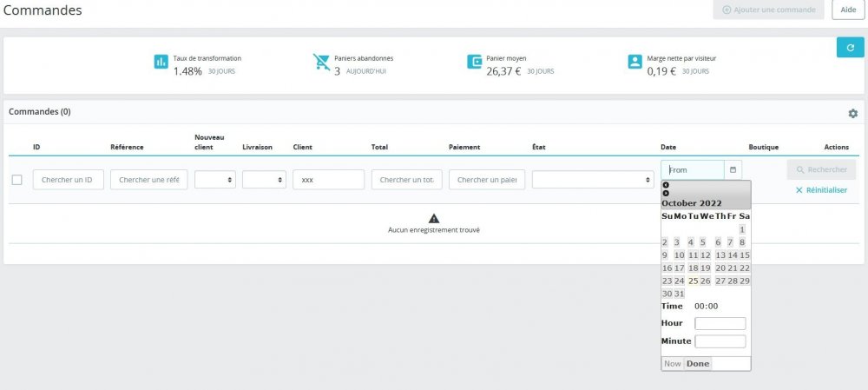Select October 29 in the calendar
The height and width of the screenshot is (390, 868).
click(x=745, y=281)
